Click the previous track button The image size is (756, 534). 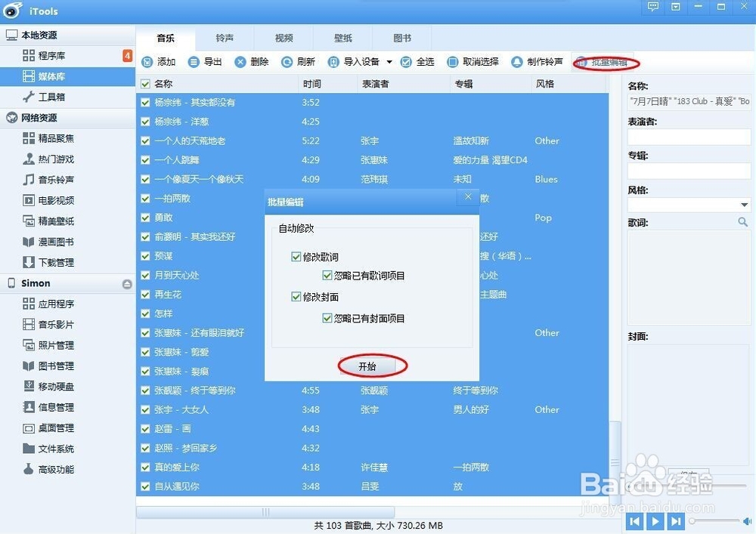click(635, 521)
